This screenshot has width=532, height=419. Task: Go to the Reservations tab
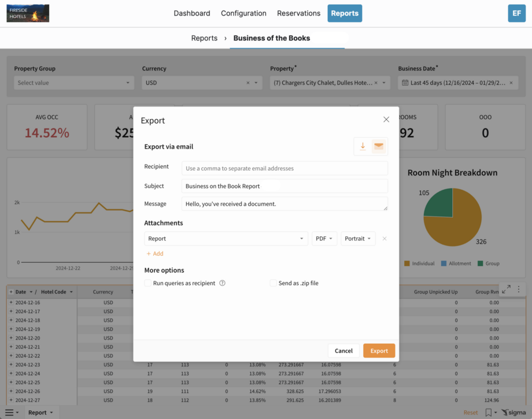pos(298,13)
